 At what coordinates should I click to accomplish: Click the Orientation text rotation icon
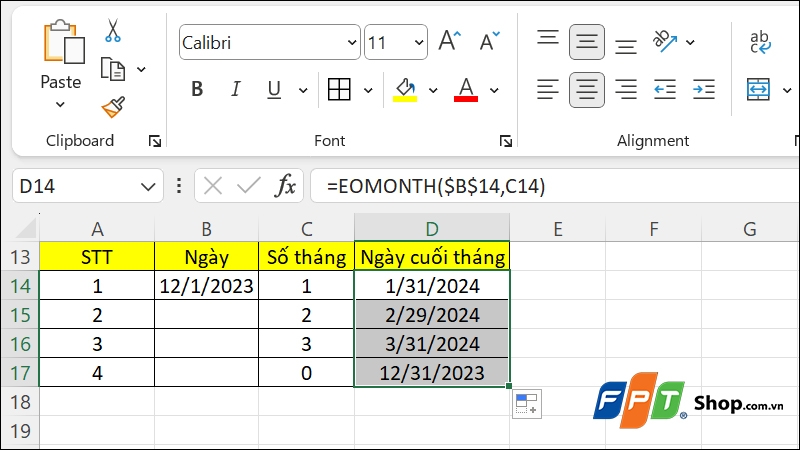(665, 41)
